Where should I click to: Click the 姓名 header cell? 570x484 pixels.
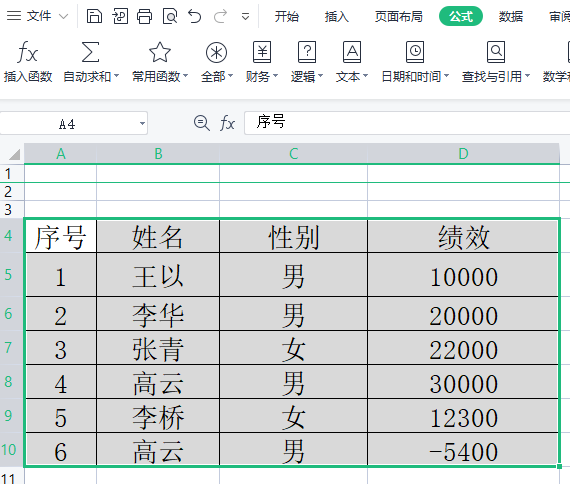tap(158, 236)
